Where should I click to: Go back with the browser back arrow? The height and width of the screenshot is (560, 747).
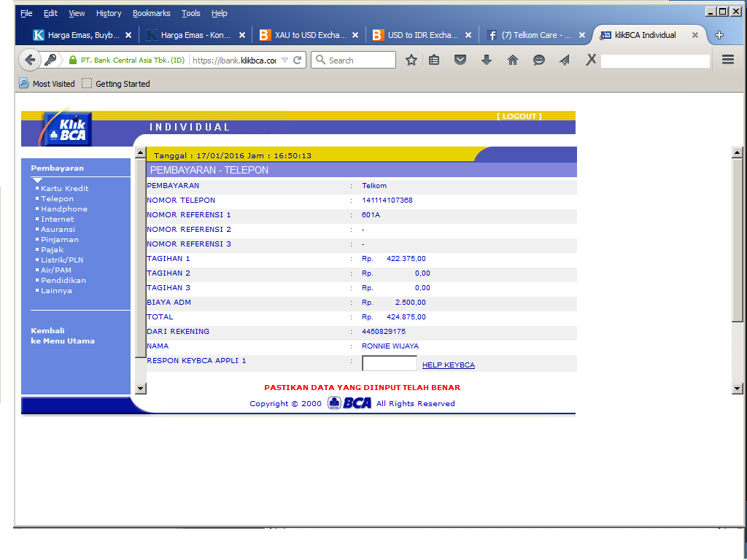pyautogui.click(x=30, y=60)
